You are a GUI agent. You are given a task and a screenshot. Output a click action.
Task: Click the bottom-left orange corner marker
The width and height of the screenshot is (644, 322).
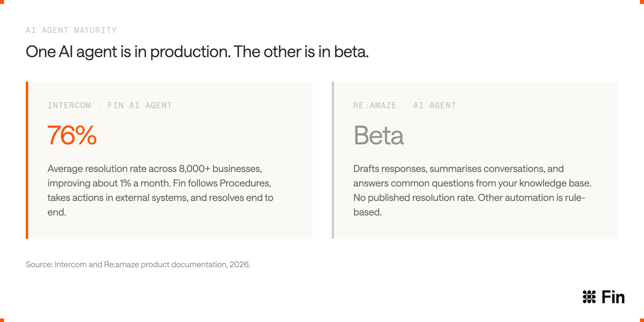2,320
